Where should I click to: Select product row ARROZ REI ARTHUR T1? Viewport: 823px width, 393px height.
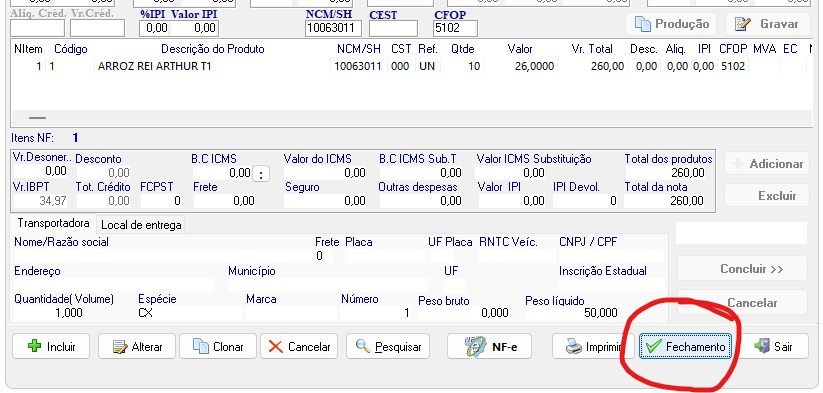point(412,67)
